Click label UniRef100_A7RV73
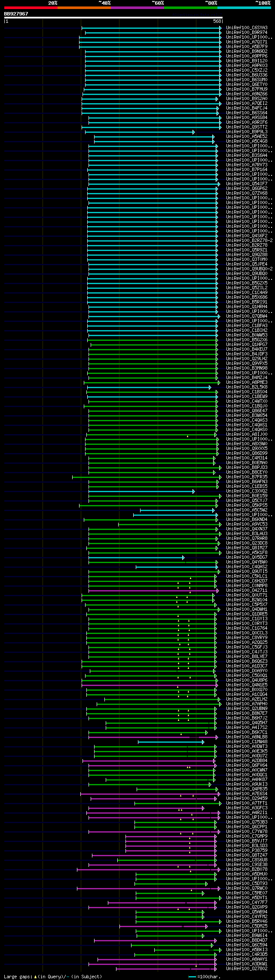275x980 pixels. click(247, 165)
